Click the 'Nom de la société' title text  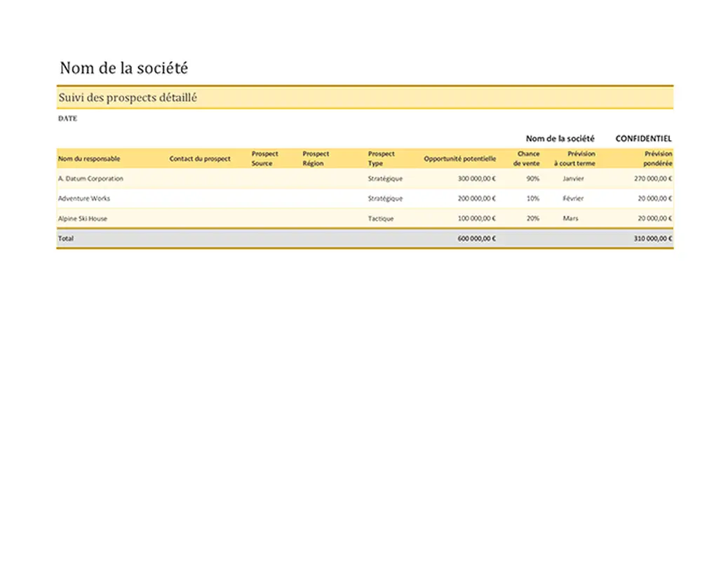[123, 68]
